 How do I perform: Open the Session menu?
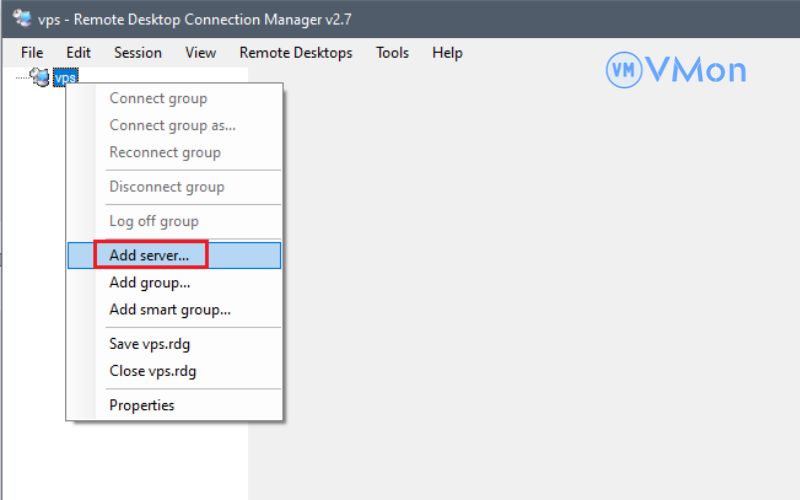pyautogui.click(x=138, y=53)
